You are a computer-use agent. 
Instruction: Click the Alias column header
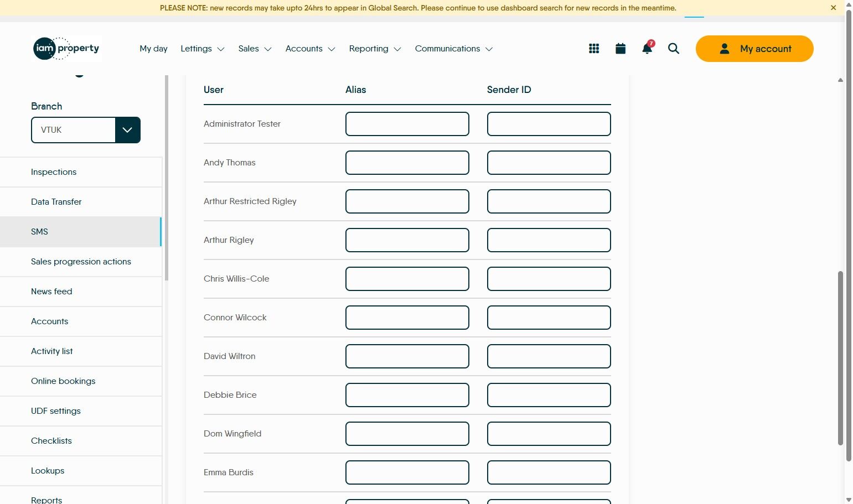(x=355, y=90)
